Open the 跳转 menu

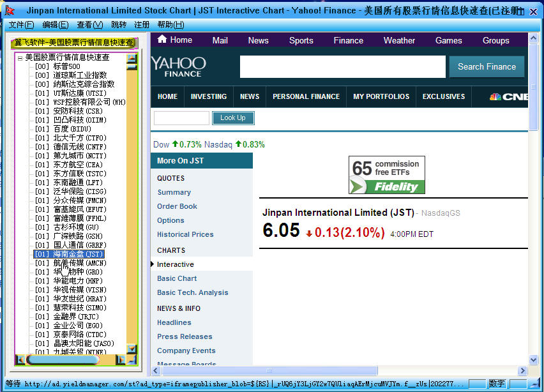(119, 25)
